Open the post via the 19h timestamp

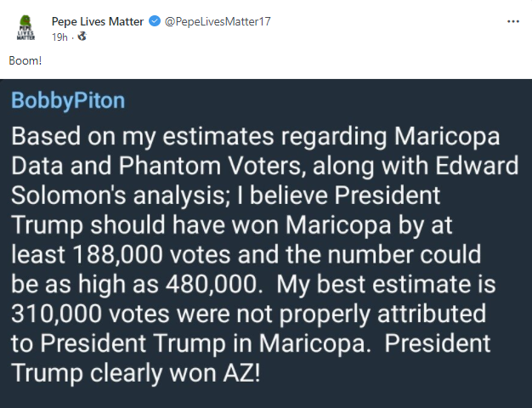[x=59, y=37]
